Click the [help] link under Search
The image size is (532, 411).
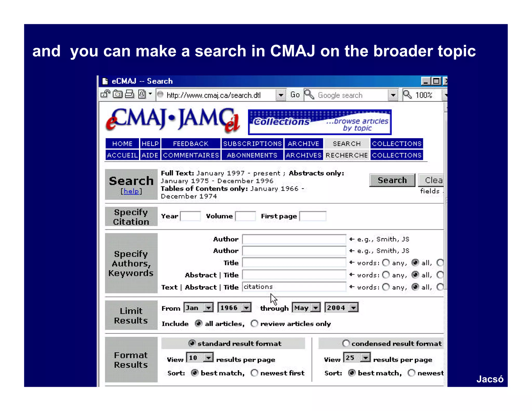point(131,191)
